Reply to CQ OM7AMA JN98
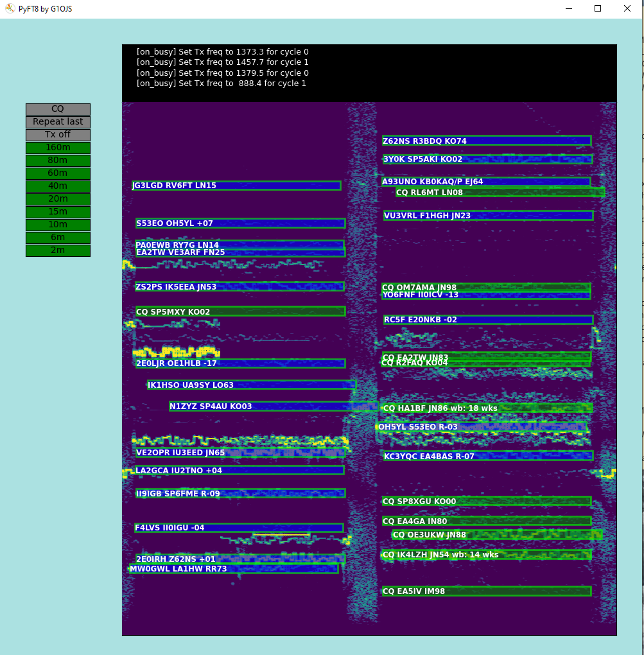This screenshot has height=655, width=644. coord(486,287)
